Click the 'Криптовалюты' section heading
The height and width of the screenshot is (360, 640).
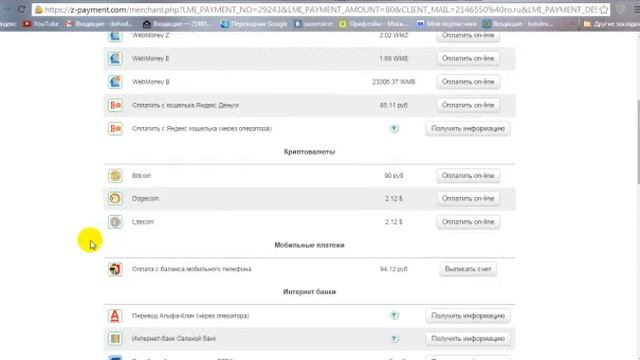tap(309, 151)
